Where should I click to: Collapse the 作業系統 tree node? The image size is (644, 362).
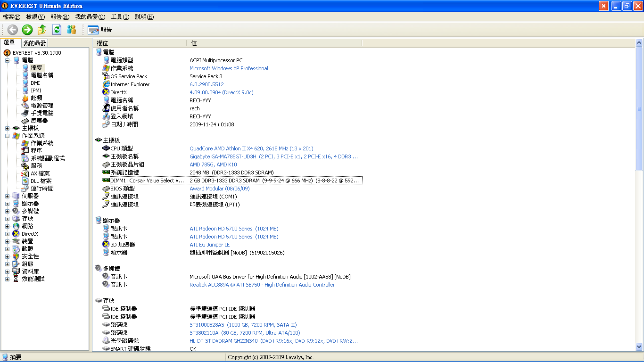[8, 136]
